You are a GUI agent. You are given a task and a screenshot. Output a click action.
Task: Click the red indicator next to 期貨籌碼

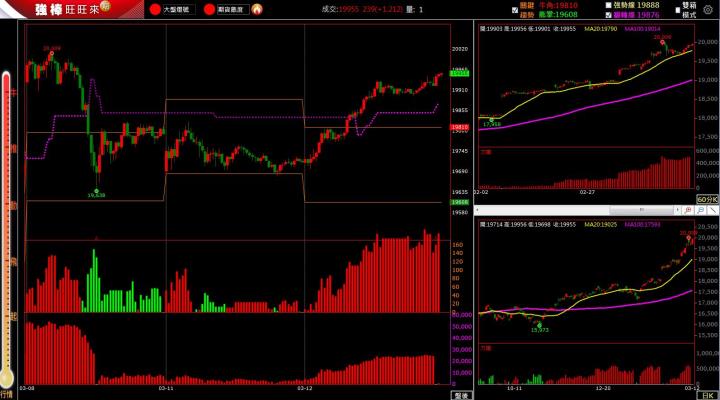[209, 9]
